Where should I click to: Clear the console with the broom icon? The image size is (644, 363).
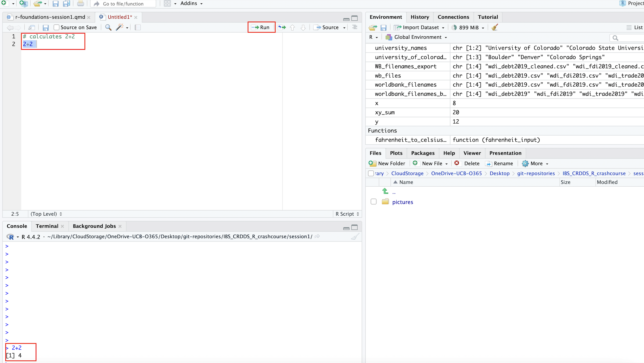click(x=355, y=236)
